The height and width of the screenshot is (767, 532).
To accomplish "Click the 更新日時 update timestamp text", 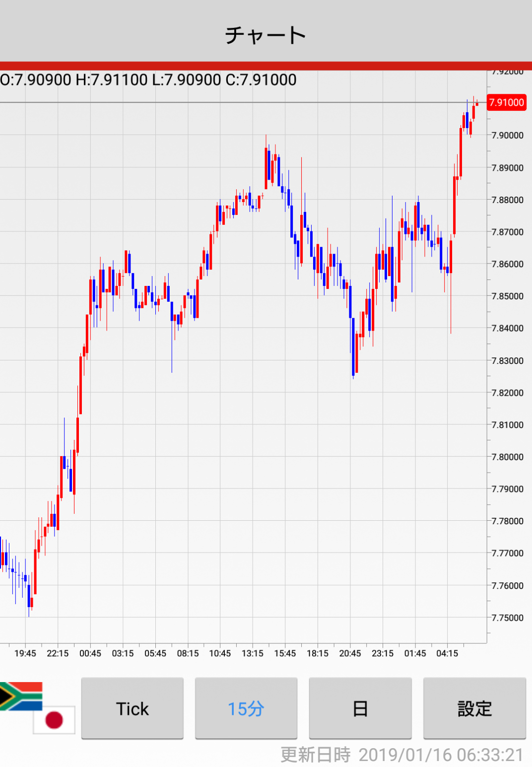I will click(402, 755).
